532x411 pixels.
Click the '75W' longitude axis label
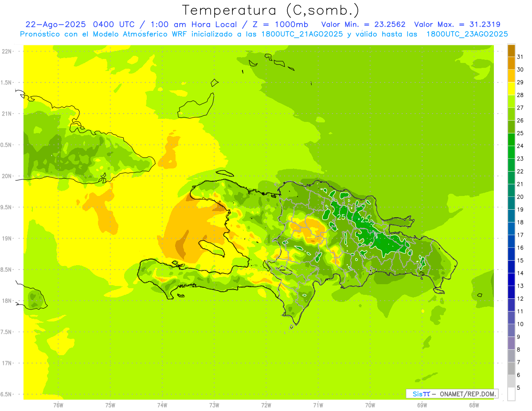tap(110, 405)
